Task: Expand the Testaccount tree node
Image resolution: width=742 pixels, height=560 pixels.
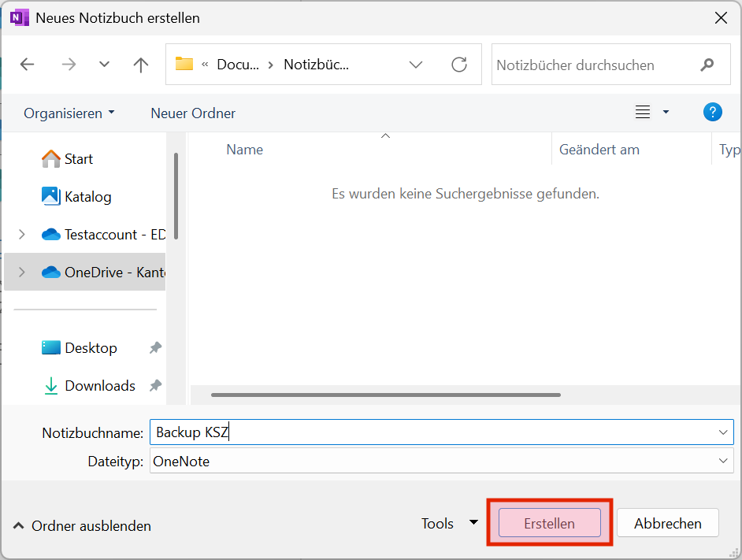Action: pos(21,235)
